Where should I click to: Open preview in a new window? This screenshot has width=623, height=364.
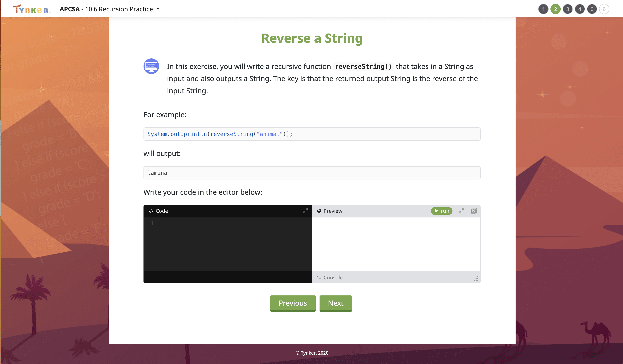click(474, 211)
